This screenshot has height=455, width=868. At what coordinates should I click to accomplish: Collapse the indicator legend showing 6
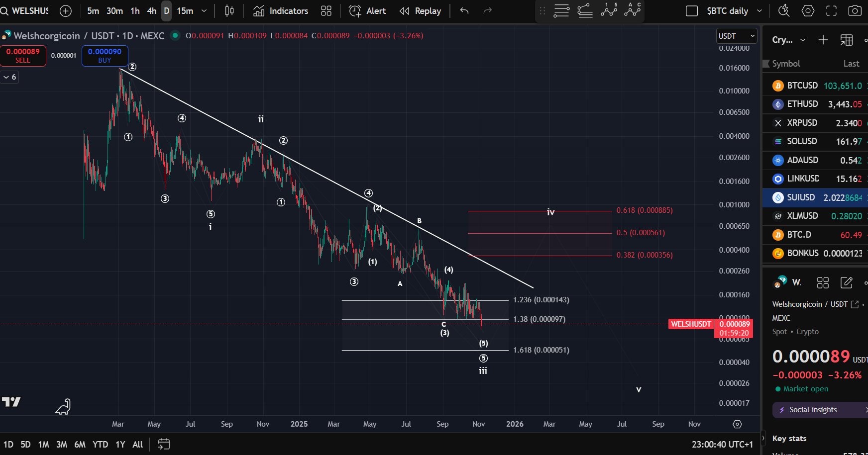pos(9,77)
